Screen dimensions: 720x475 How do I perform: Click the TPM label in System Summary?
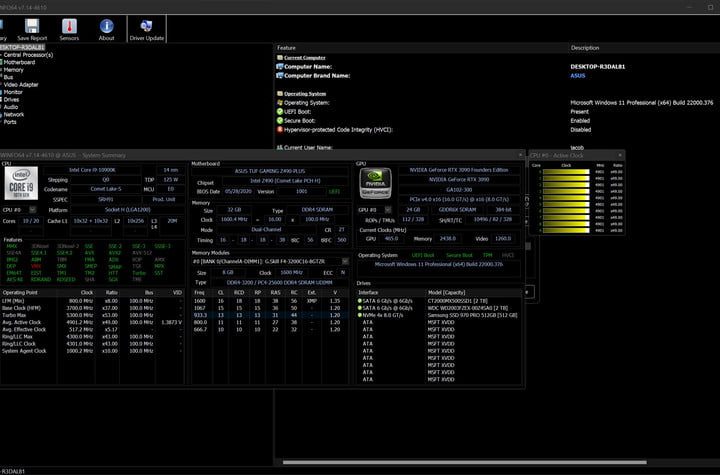(488, 255)
